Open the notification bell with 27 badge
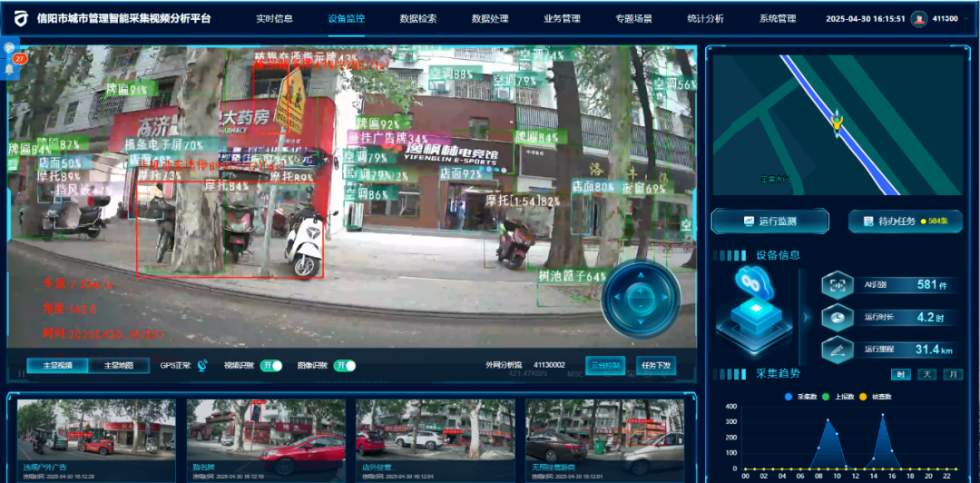 pyautogui.click(x=10, y=68)
